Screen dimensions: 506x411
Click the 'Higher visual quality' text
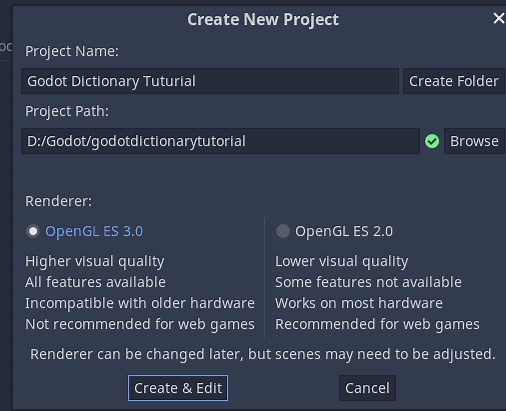(x=95, y=261)
